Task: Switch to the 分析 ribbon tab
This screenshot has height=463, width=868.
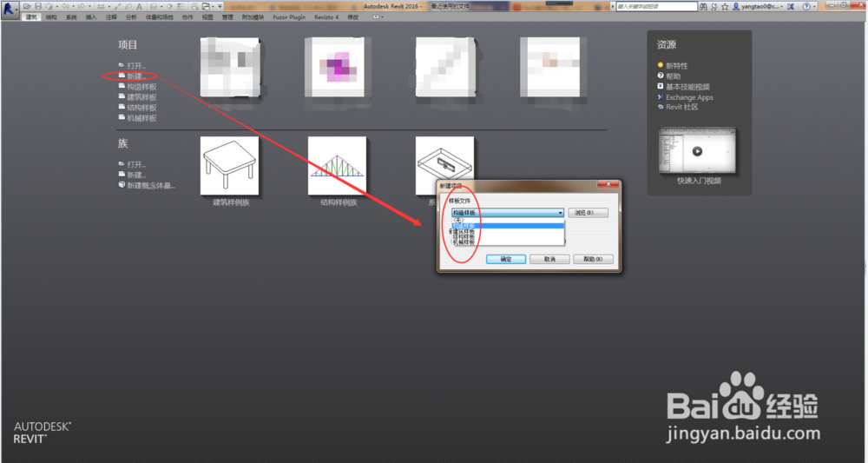Action: coord(131,17)
